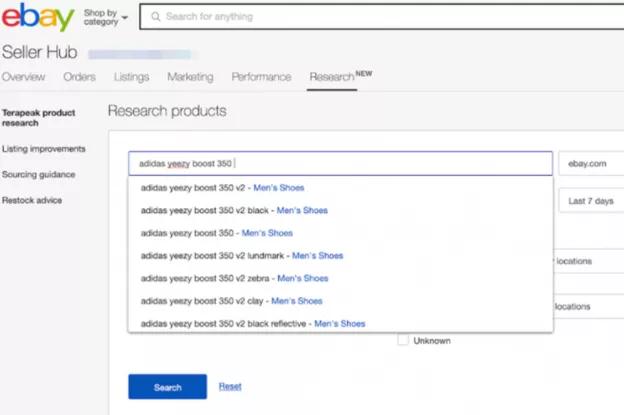Screen dimensions: 624x415
Task: Go to the Marketing tab
Action: 190,76
